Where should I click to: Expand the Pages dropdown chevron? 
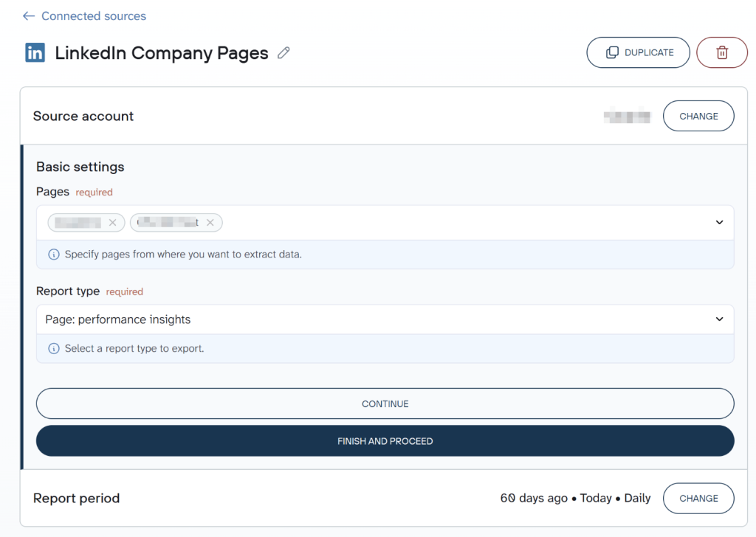point(719,223)
